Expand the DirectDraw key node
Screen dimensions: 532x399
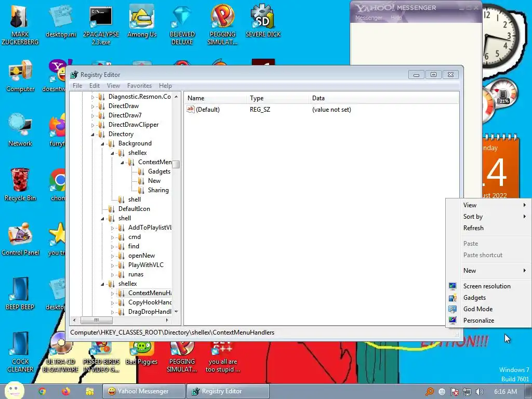(x=92, y=106)
